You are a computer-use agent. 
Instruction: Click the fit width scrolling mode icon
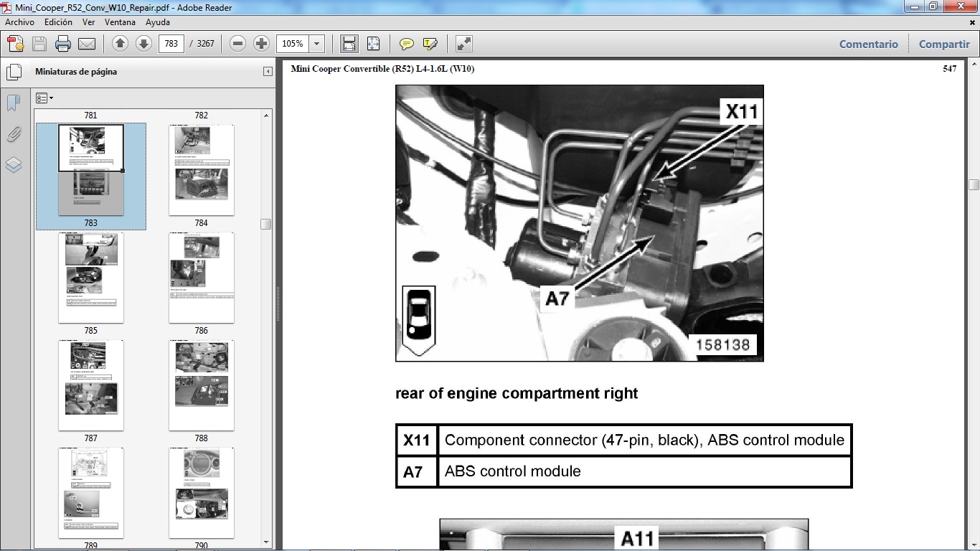[349, 44]
